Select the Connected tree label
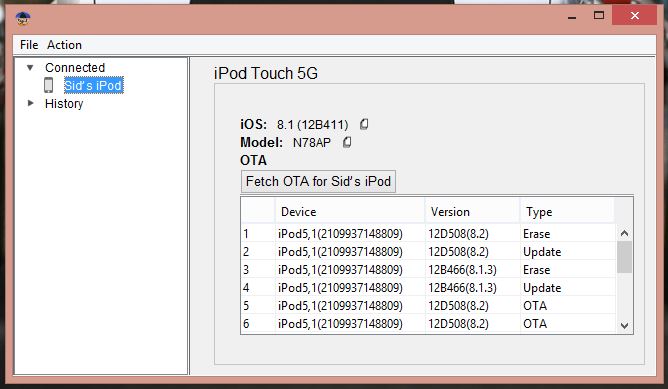Viewport: 668px width, 389px height. pyautogui.click(x=75, y=67)
